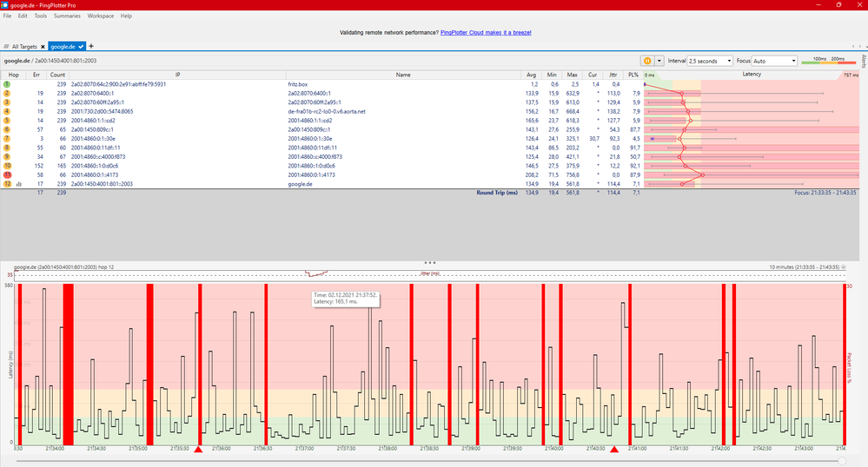Click the tab scroll left arrow

[x=854, y=47]
